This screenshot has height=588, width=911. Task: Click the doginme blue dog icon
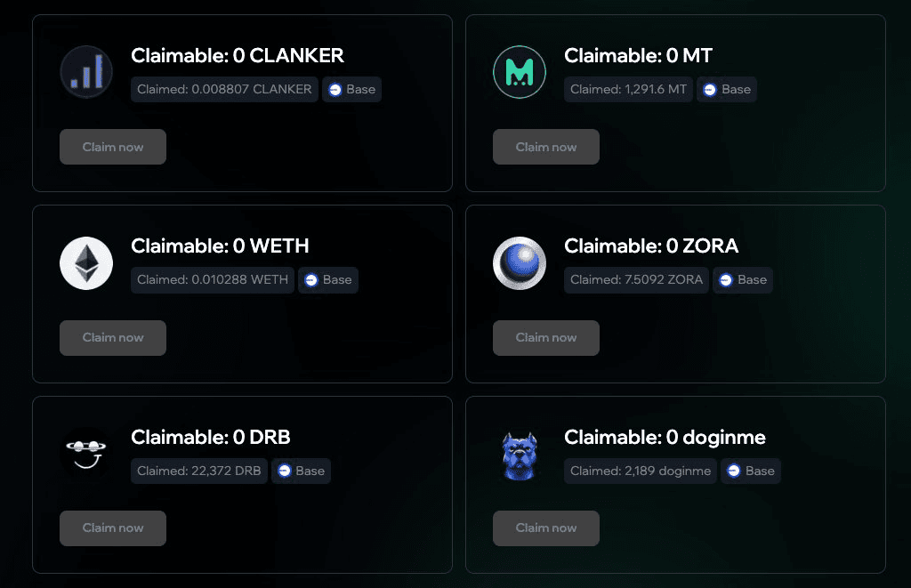pos(520,455)
